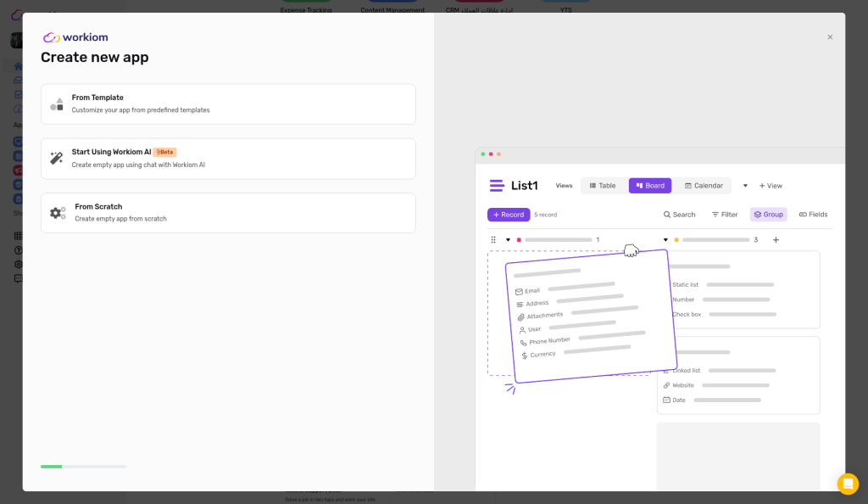Click the Group button in preview
Viewport: 868px width, 504px height.
768,215
